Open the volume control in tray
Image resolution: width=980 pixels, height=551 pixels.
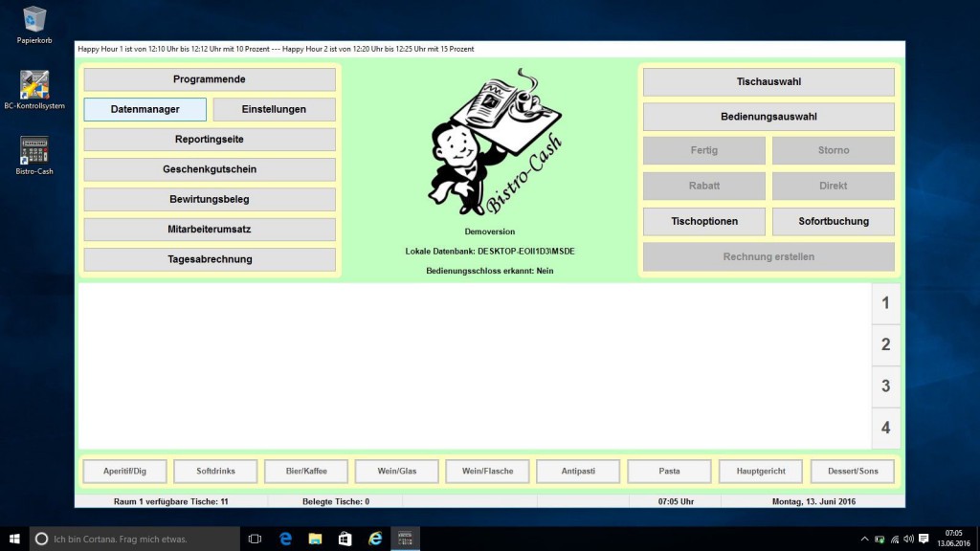point(909,539)
